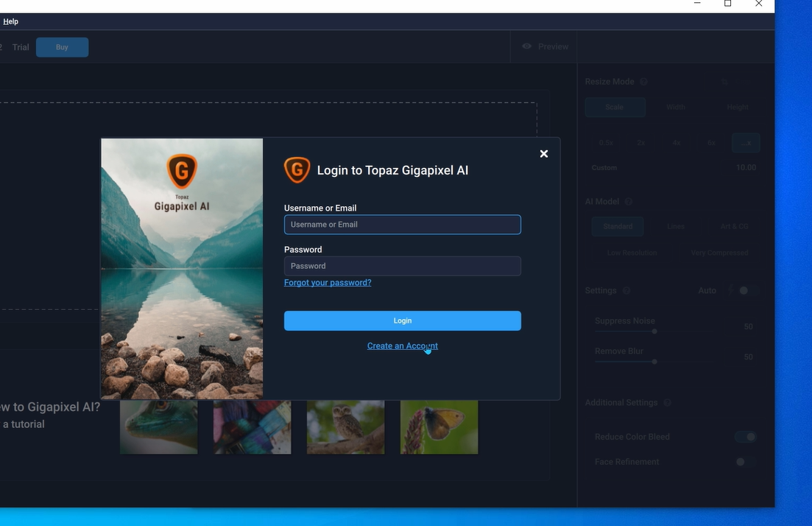Click the Additional Settings help icon
The image size is (812, 526).
click(x=668, y=403)
